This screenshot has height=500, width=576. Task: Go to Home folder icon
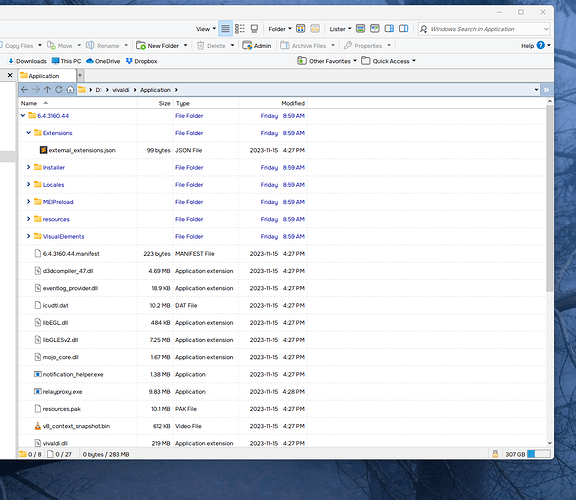[70, 90]
